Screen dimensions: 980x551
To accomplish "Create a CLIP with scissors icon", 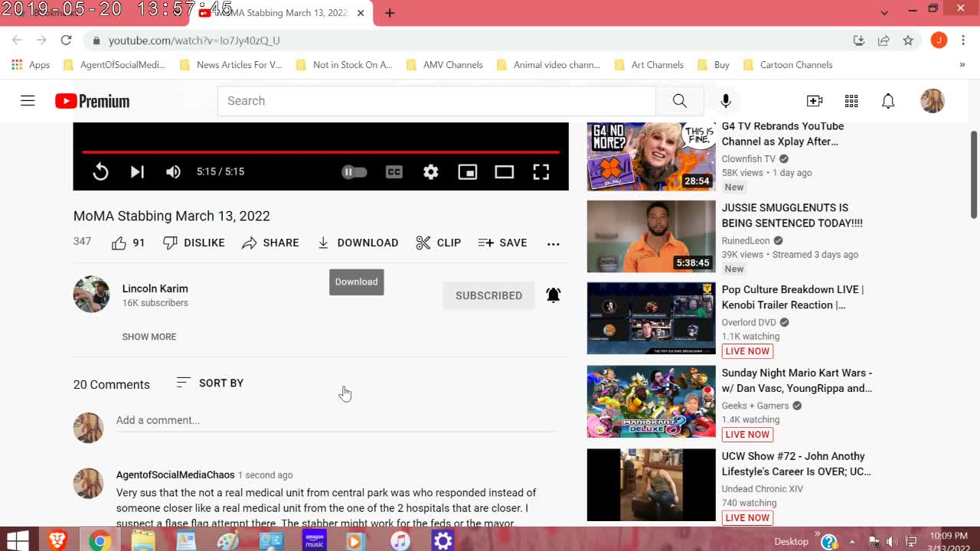I will click(x=439, y=243).
